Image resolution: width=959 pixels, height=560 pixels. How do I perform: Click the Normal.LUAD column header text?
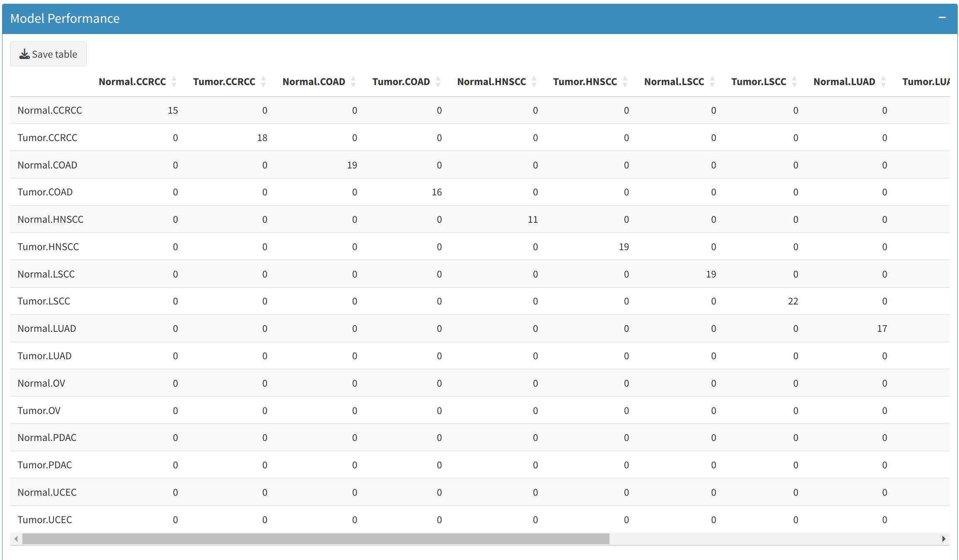click(x=844, y=82)
